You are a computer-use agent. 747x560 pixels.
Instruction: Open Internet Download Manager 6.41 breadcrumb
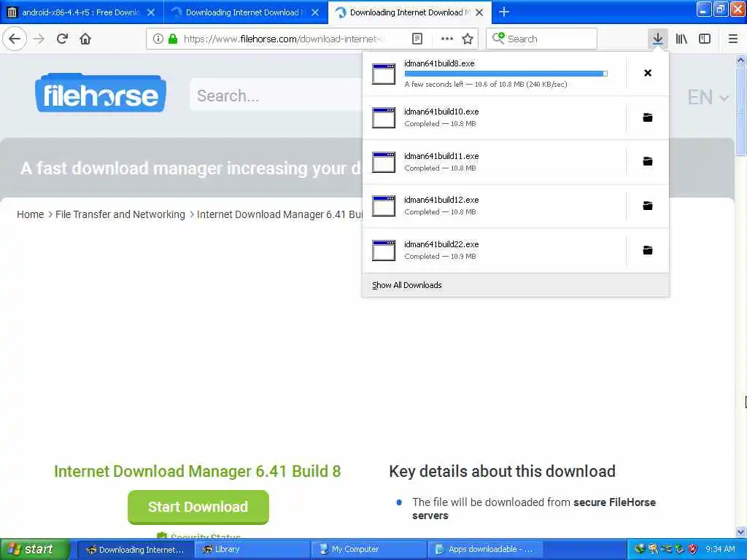pos(279,214)
